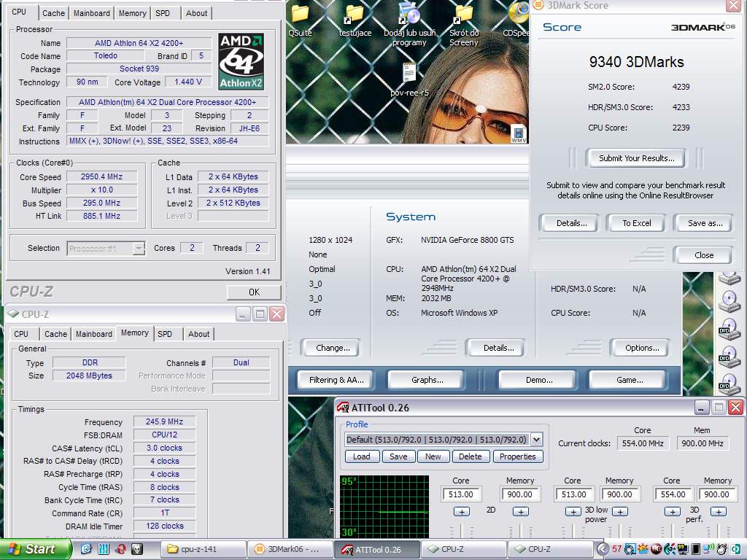The height and width of the screenshot is (560, 747).
Task: Increase 3D low power Memory with plus
Action: (x=620, y=511)
